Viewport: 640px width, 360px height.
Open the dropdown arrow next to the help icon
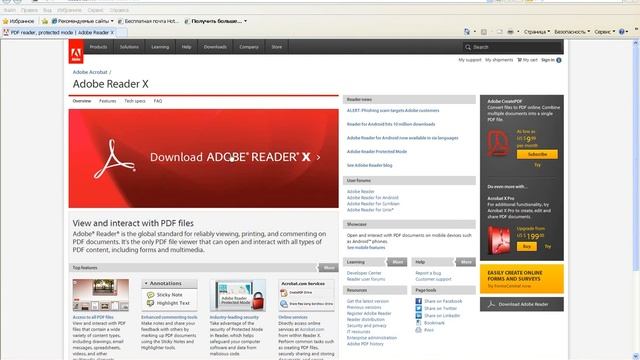pyautogui.click(x=627, y=32)
